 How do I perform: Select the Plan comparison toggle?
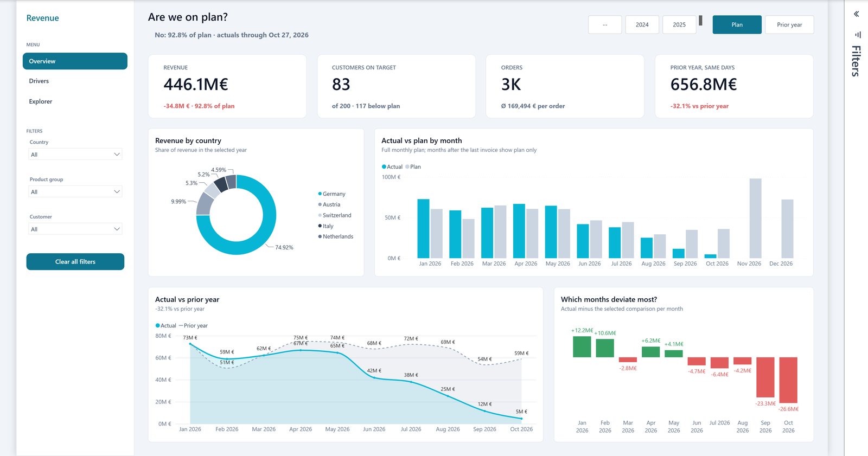737,25
